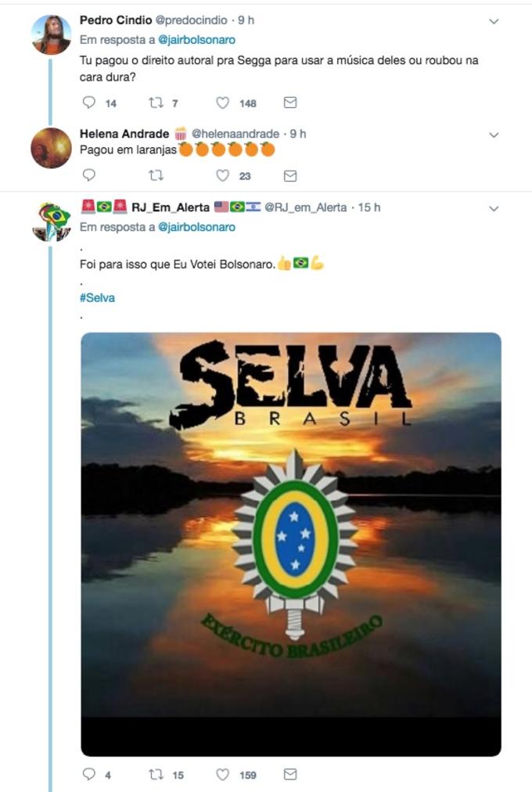Share Helena Andrade's tweet via message icon

click(290, 176)
